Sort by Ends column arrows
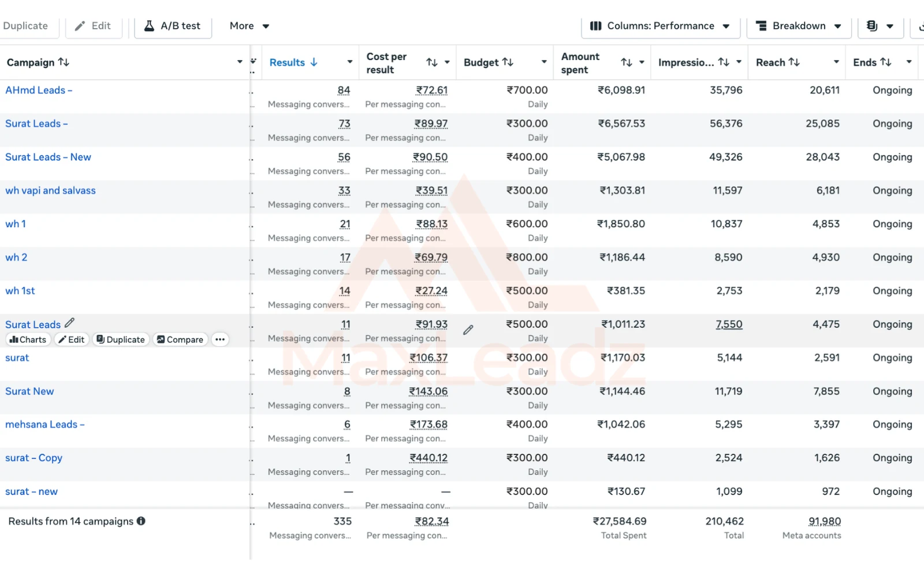Viewport: 924px width, 578px height. click(886, 62)
